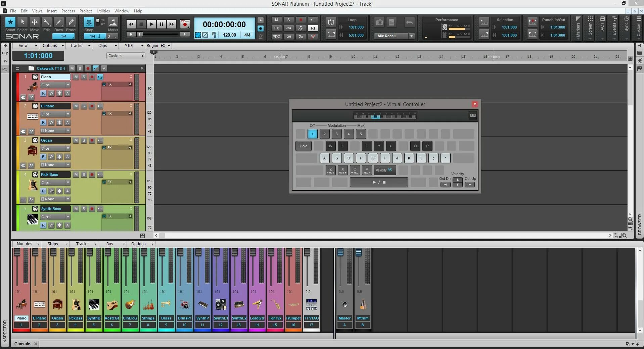This screenshot has width=644, height=349.
Task: Arm the Organ track for recording
Action: point(92,140)
